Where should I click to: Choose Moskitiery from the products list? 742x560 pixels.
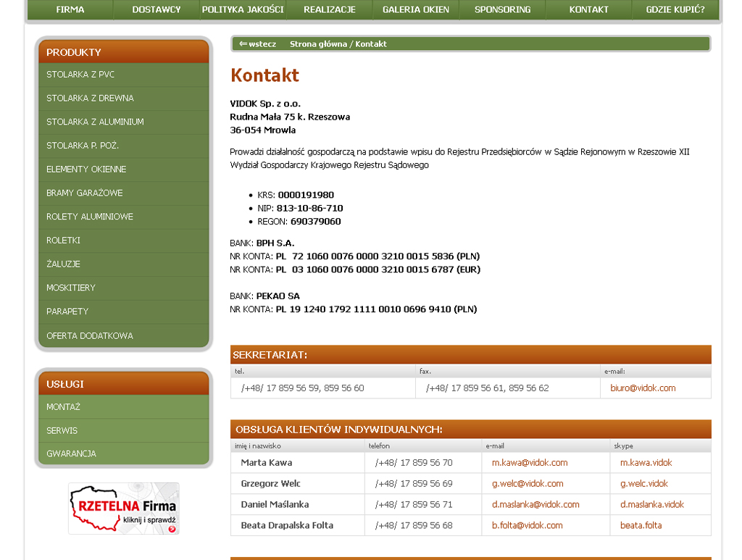pos(71,288)
